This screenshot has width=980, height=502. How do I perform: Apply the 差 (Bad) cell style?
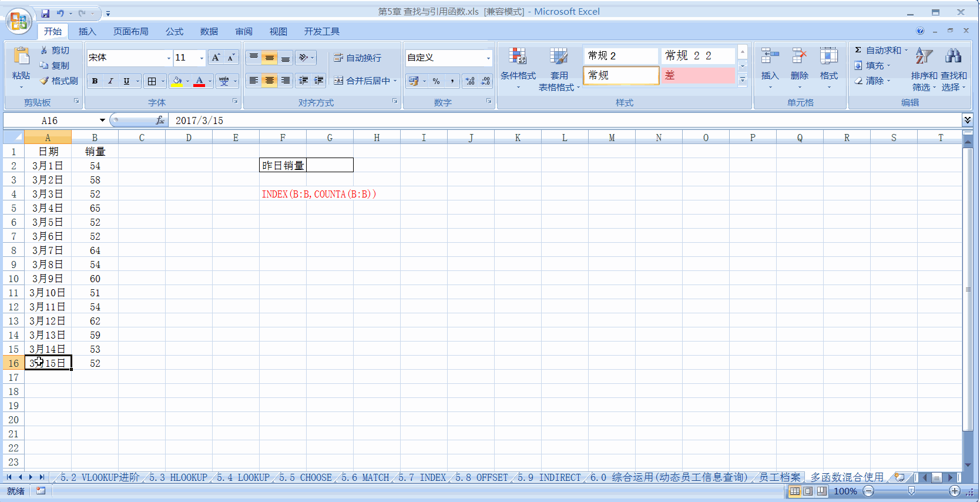click(698, 75)
